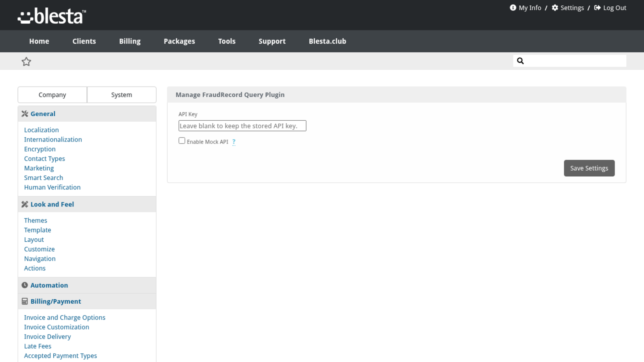Open Themes settings
This screenshot has height=362, width=644.
point(36,221)
